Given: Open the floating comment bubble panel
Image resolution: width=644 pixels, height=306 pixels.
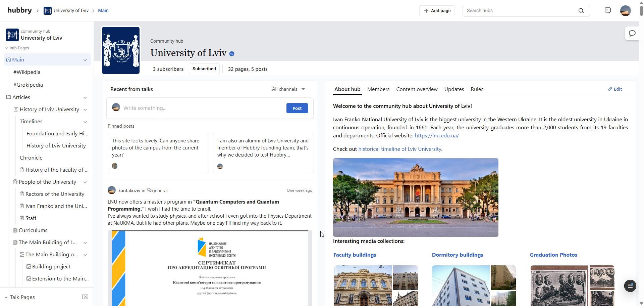Looking at the screenshot, I should click(x=632, y=33).
